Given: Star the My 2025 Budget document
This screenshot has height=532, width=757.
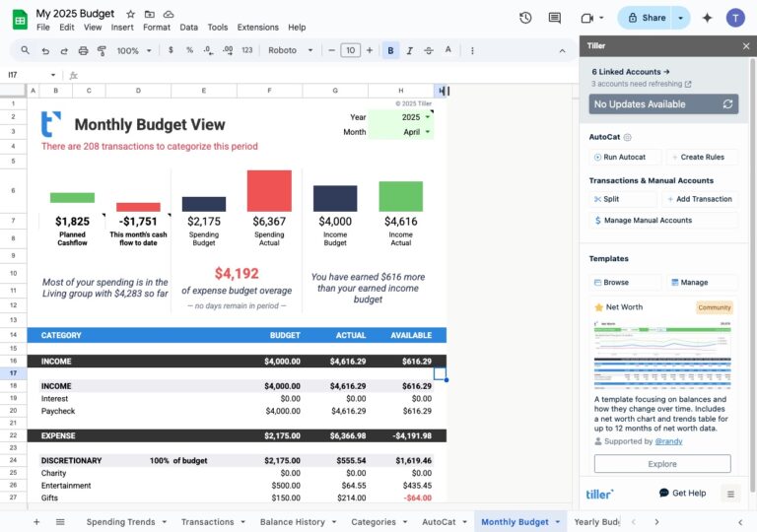Looking at the screenshot, I should tap(130, 14).
